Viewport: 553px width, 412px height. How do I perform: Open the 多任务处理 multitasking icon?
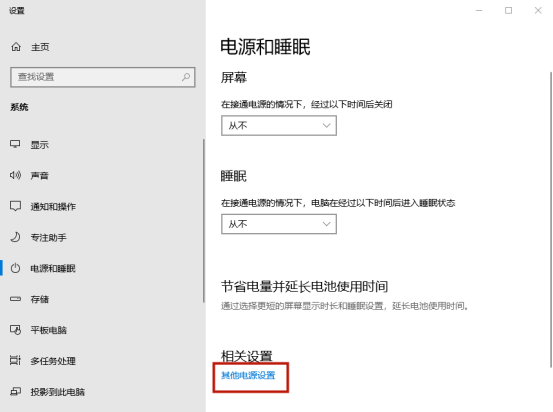click(x=15, y=360)
